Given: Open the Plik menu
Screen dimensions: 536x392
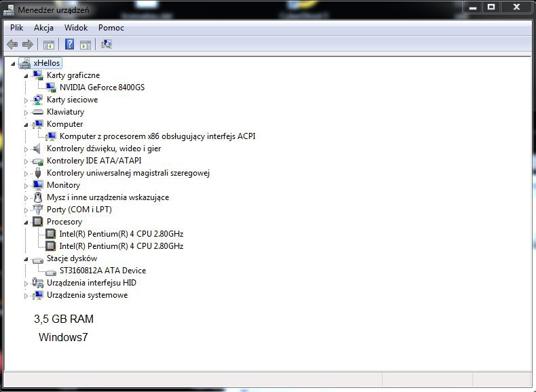Looking at the screenshot, I should tap(16, 28).
